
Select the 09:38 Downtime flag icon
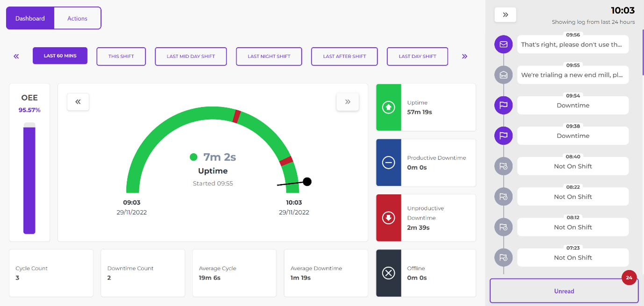coord(503,135)
